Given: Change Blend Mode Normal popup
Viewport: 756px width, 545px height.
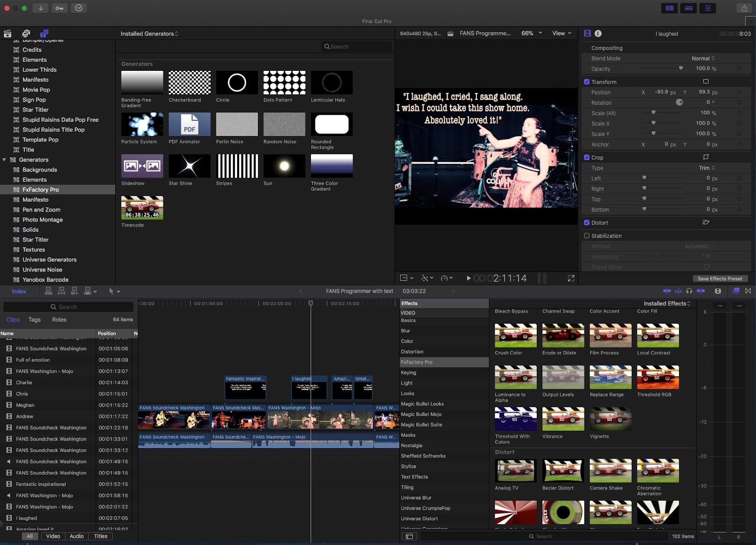Looking at the screenshot, I should 703,59.
